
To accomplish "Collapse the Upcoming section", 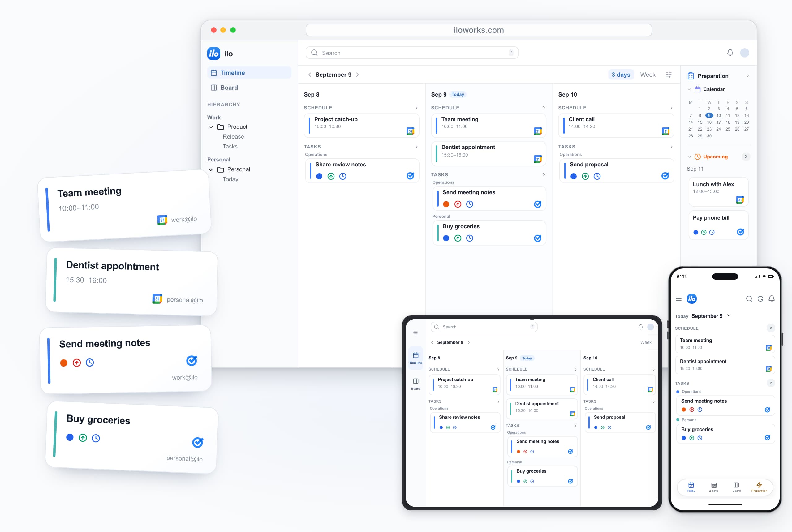I will point(689,157).
